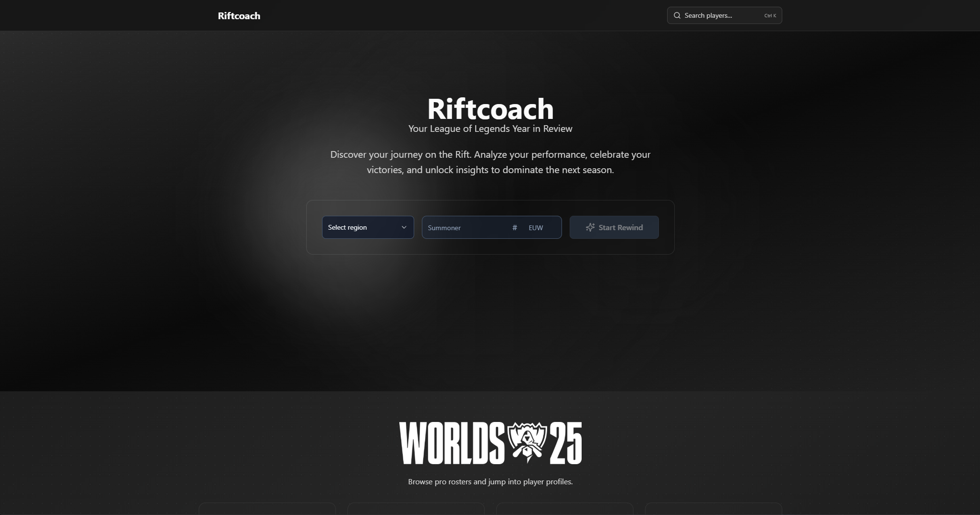Viewport: 980px width, 515px height.
Task: Click the EUW tag field
Action: (542, 228)
